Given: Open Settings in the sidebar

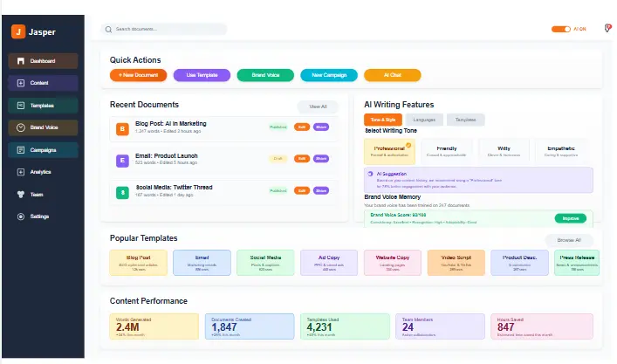Looking at the screenshot, I should 43,216.
